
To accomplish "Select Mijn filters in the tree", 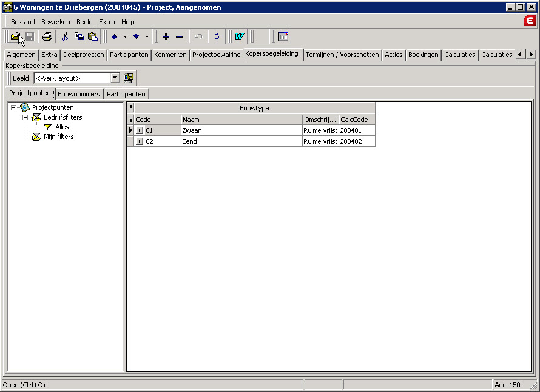I will click(x=58, y=137).
